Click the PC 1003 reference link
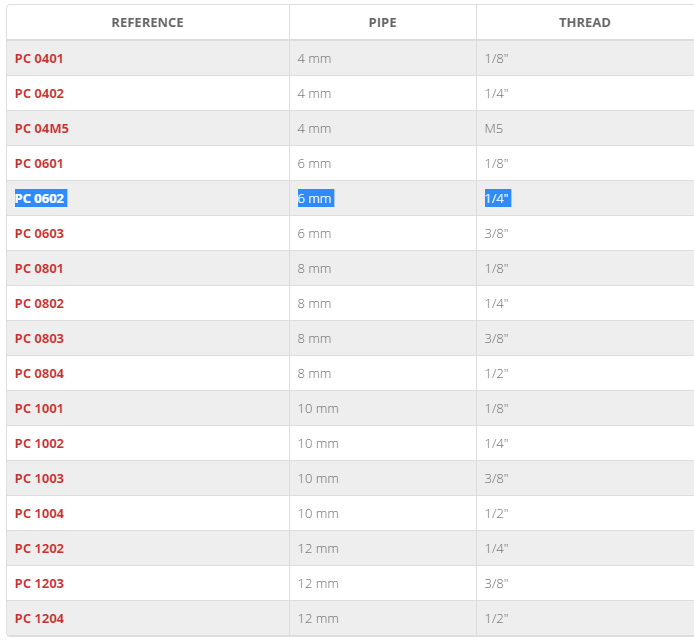The image size is (694, 643). tap(39, 478)
